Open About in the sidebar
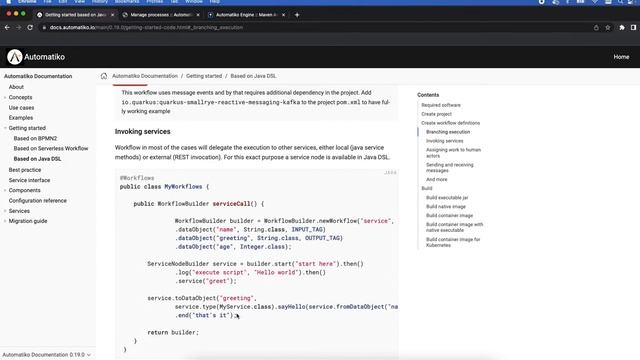The height and width of the screenshot is (360, 640). click(16, 87)
